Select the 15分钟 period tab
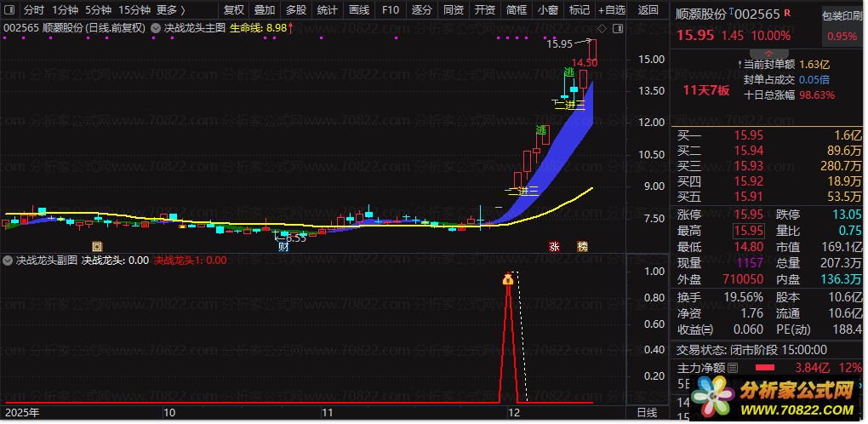This screenshot has height=424, width=868. pyautogui.click(x=134, y=10)
